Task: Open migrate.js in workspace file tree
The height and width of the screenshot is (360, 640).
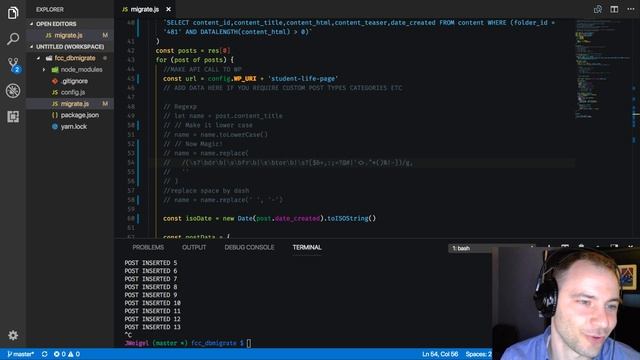Action: click(70, 104)
